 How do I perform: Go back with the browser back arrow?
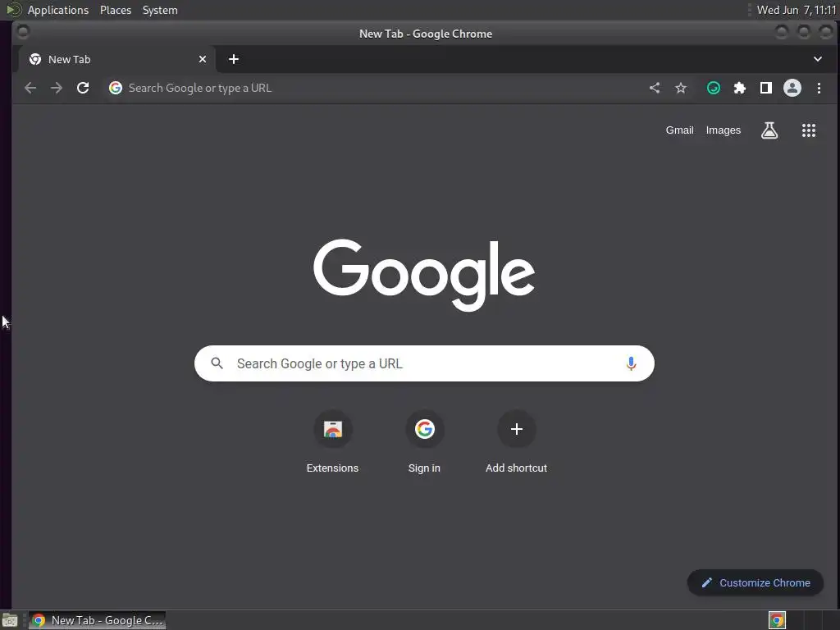coord(30,88)
